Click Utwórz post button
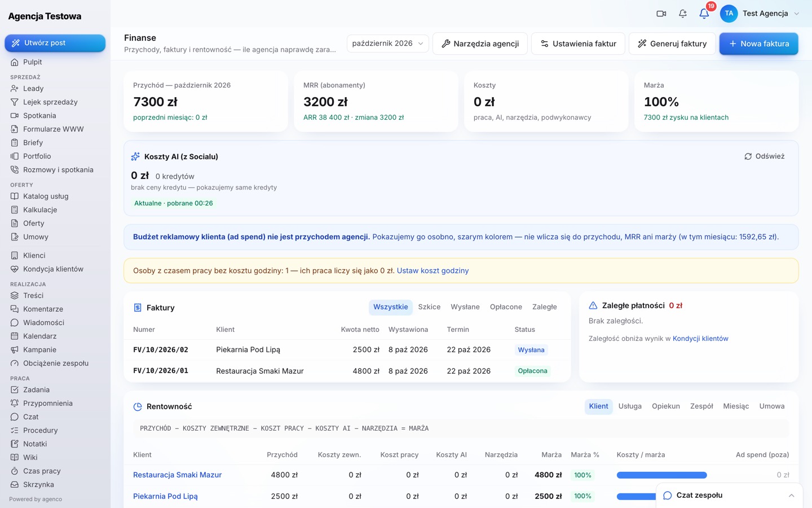Viewport: 812px width, 508px height. coord(55,43)
